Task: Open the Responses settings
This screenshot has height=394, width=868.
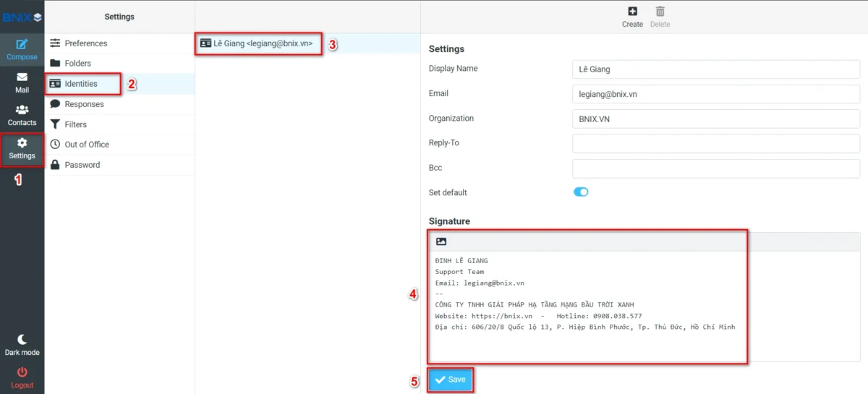Action: pos(120,104)
